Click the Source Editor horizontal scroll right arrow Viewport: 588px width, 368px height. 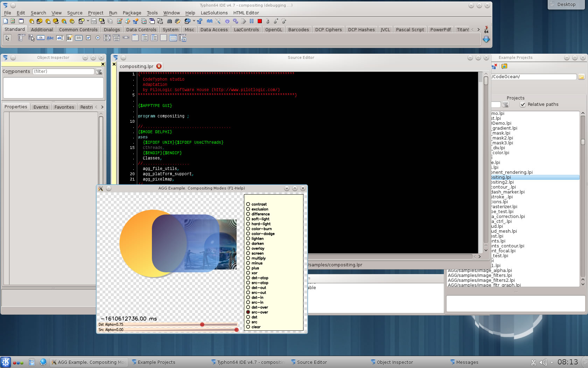point(479,257)
